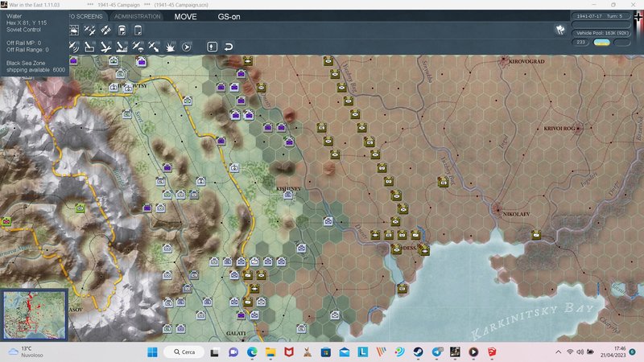Switch to the Administration tab
This screenshot has width=644, height=362.
coord(137,16)
